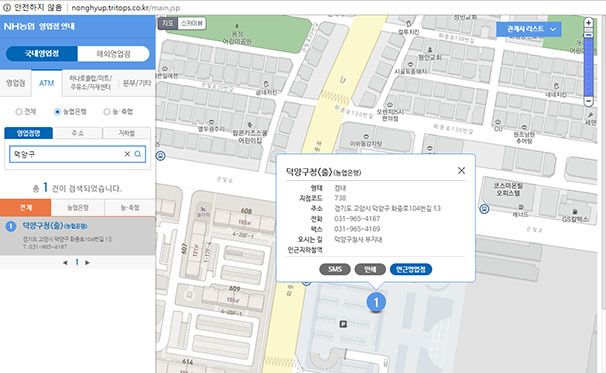Choose the 영업점명 search type tab
This screenshot has width=606, height=373.
[29, 133]
